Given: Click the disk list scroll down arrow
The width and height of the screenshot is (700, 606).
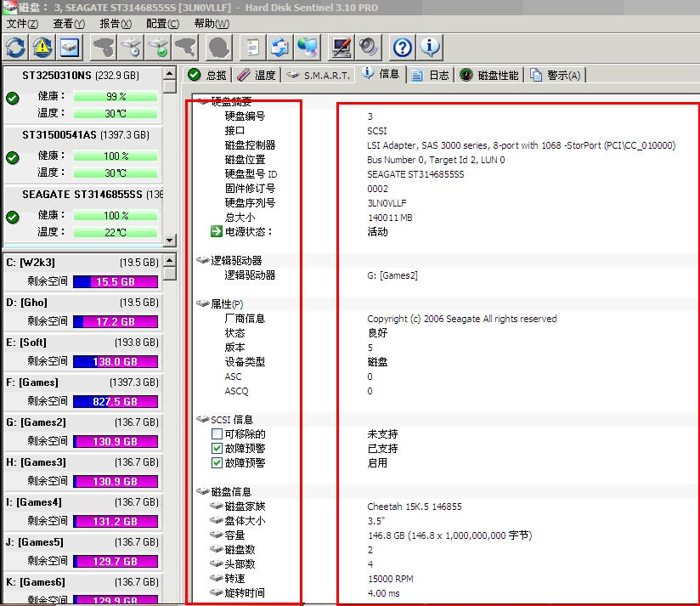Looking at the screenshot, I should [x=170, y=240].
